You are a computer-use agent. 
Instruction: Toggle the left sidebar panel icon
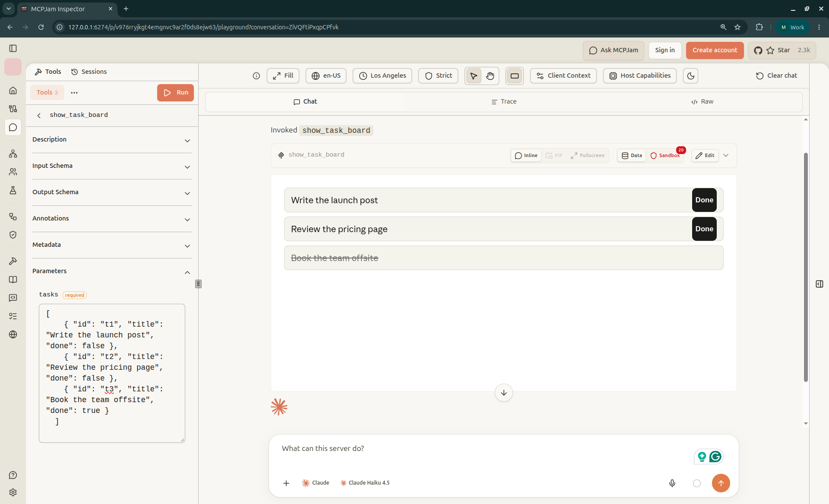pyautogui.click(x=13, y=48)
